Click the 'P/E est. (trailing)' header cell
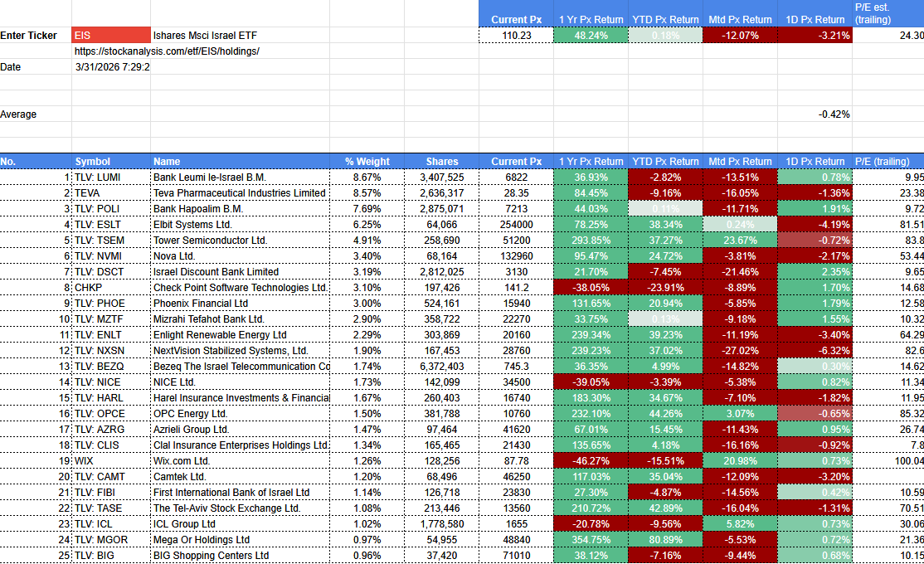The height and width of the screenshot is (564, 924). [888, 13]
